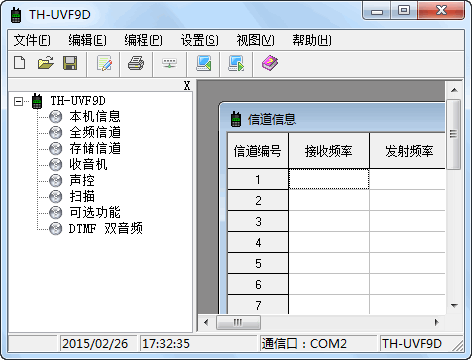Click the 接收频率 column header

[329, 151]
